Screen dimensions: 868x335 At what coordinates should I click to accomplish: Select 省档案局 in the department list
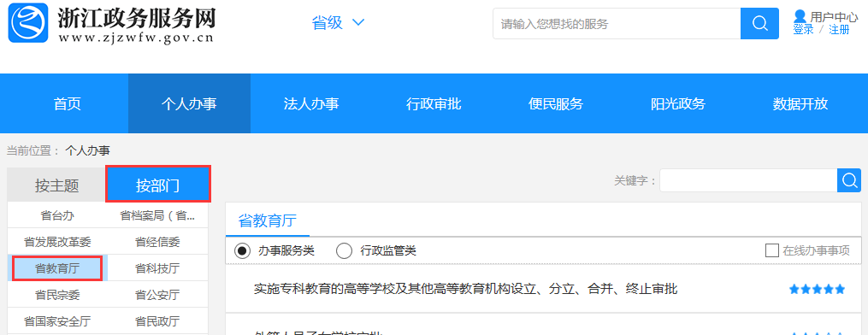(157, 215)
